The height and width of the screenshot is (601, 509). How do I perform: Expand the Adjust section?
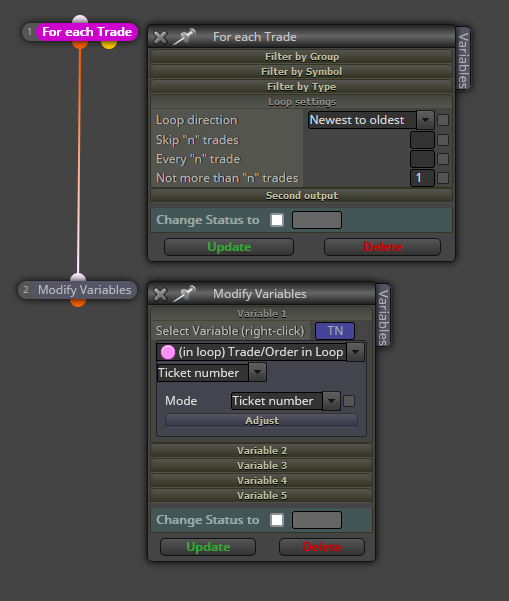(x=261, y=420)
